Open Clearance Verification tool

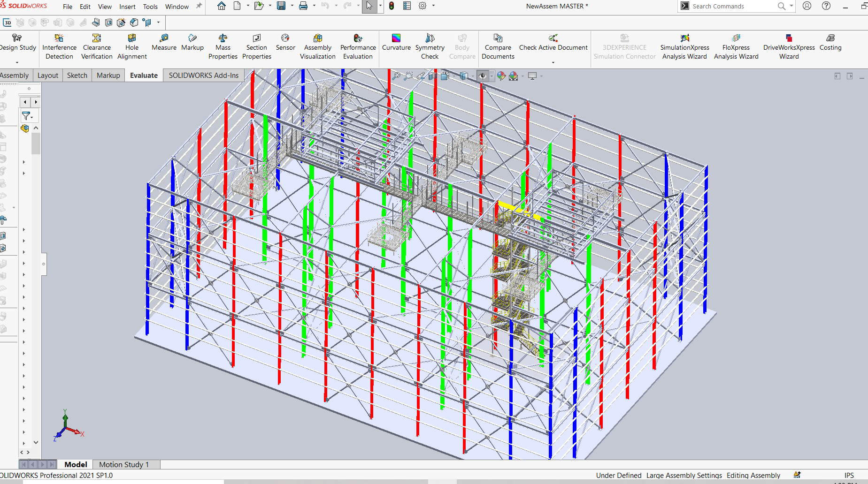pos(97,47)
